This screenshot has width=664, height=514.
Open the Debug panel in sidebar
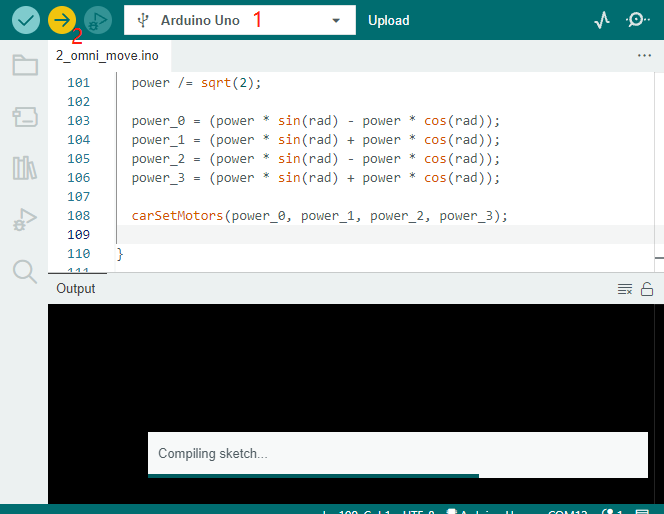click(x=25, y=219)
